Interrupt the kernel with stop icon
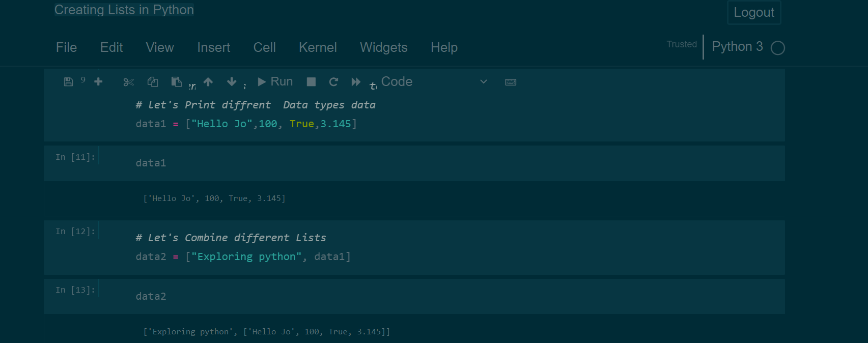 pyautogui.click(x=311, y=82)
